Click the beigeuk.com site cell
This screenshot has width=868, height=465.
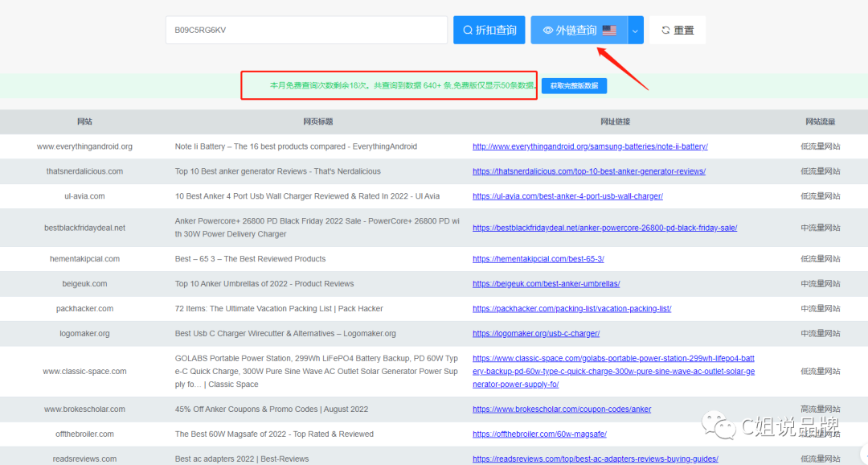(84, 284)
